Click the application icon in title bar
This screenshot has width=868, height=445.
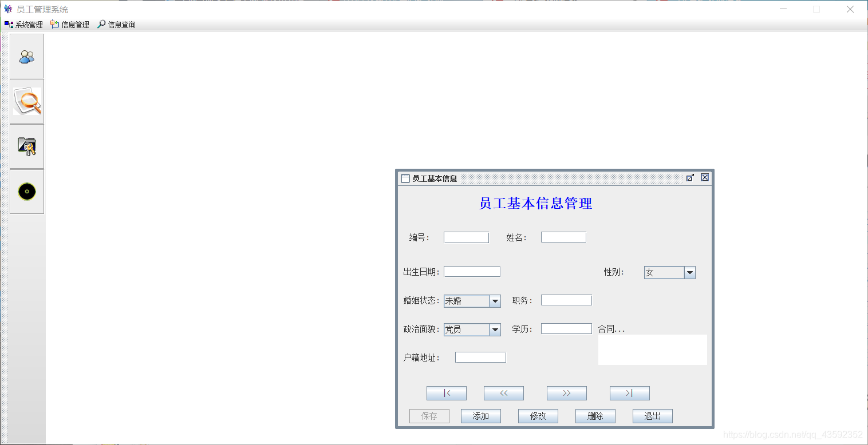[x=8, y=9]
